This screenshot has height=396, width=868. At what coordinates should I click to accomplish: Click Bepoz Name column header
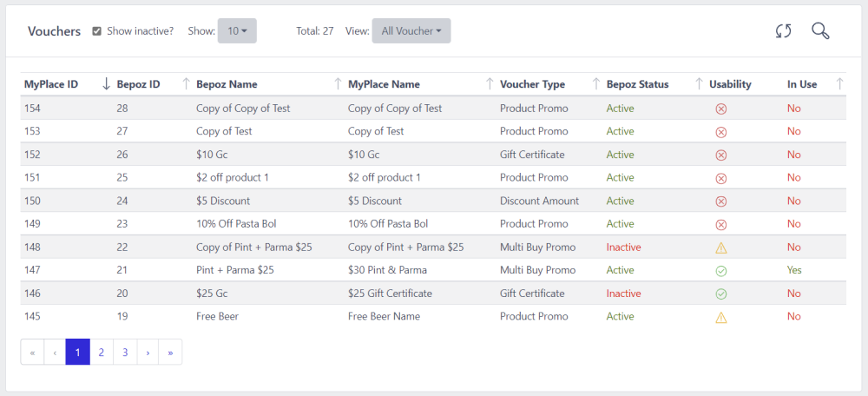coord(227,84)
